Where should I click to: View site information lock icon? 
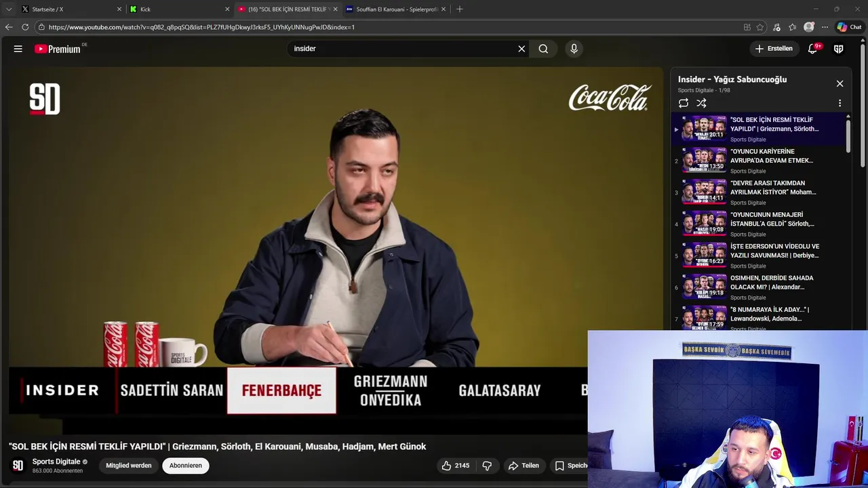(x=41, y=27)
